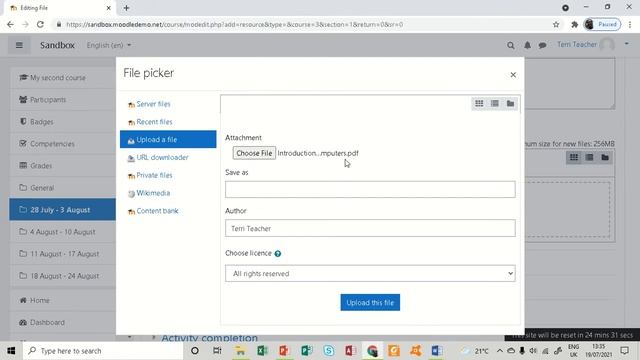Open the All rights reserved licence dropdown

coord(370,273)
